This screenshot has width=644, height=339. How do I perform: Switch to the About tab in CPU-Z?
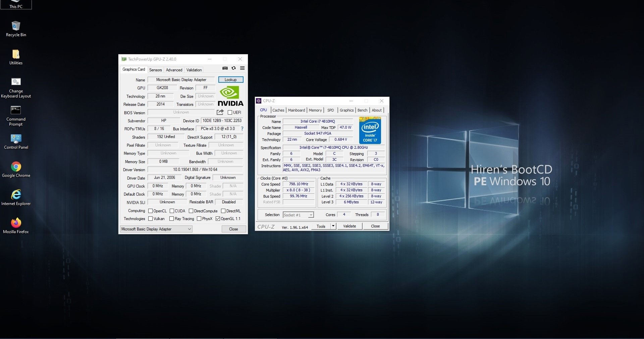[x=377, y=110]
